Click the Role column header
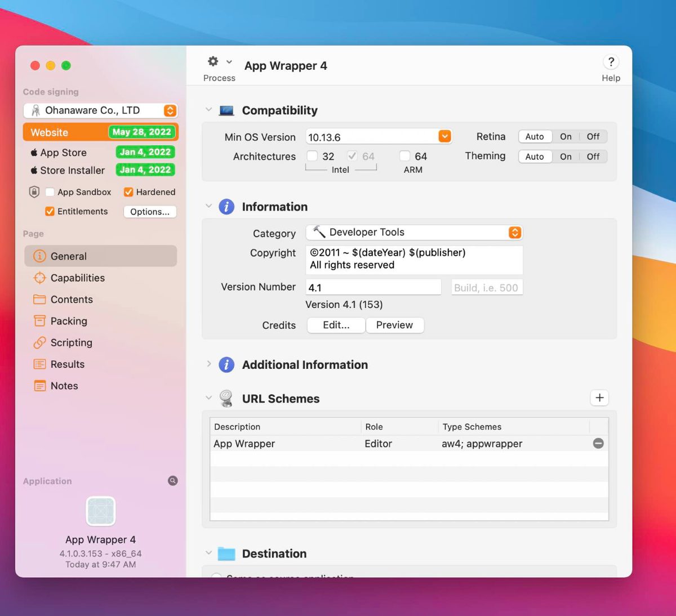This screenshot has height=616, width=676. [399, 427]
